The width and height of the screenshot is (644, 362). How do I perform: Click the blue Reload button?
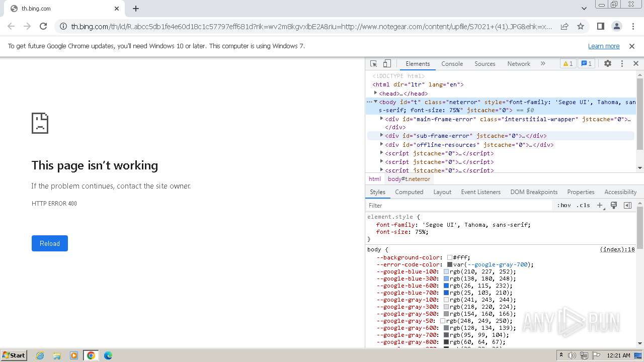tap(50, 243)
